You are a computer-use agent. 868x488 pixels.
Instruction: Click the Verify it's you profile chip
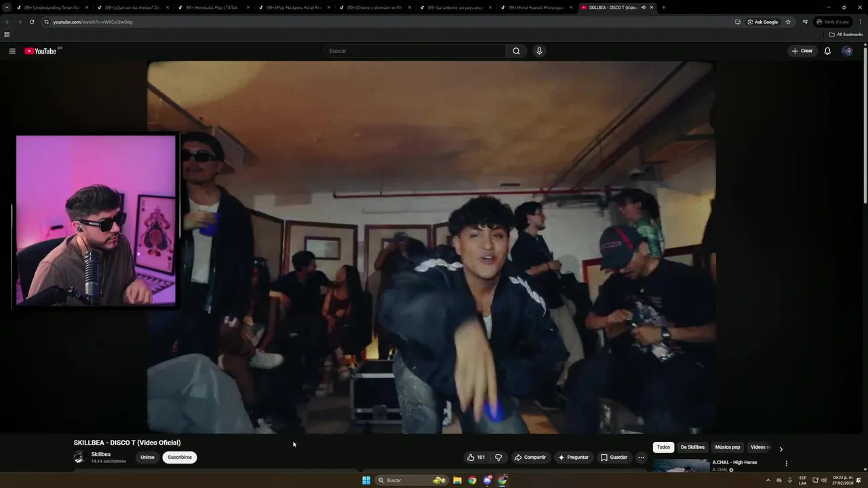tap(833, 22)
